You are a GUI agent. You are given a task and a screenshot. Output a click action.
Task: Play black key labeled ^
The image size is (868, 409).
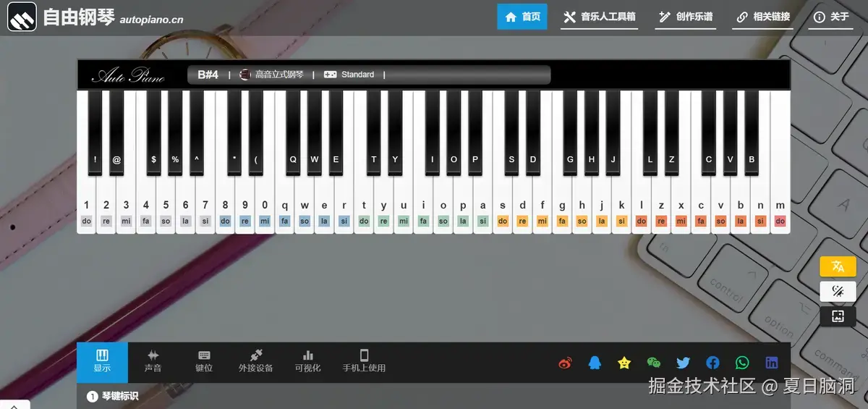pyautogui.click(x=197, y=132)
